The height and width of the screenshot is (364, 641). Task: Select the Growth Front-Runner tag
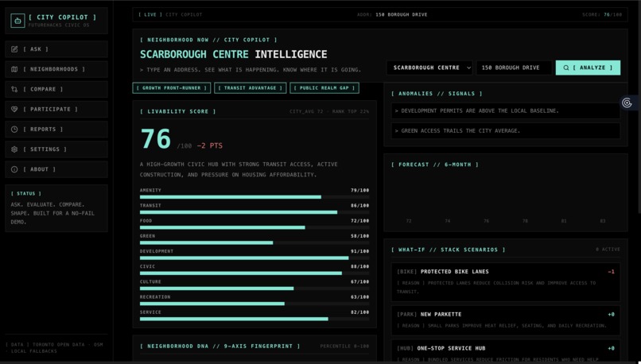pos(172,88)
